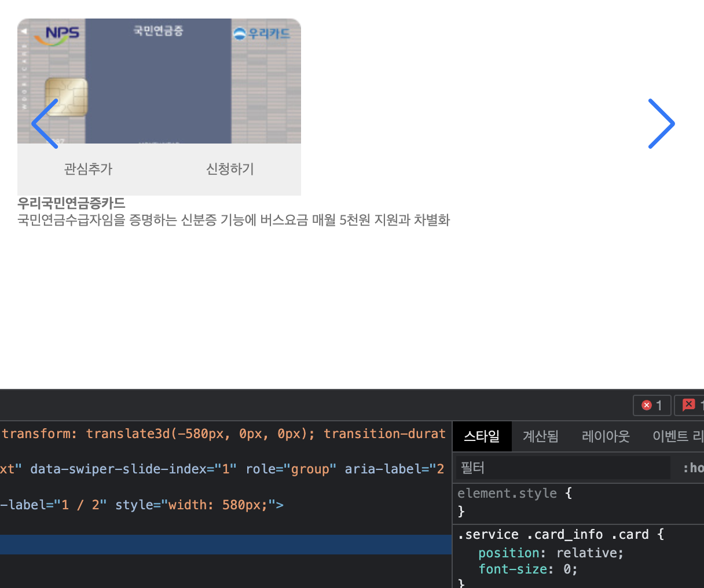
Task: Click the font-size: 0 declaration
Action: pos(527,569)
